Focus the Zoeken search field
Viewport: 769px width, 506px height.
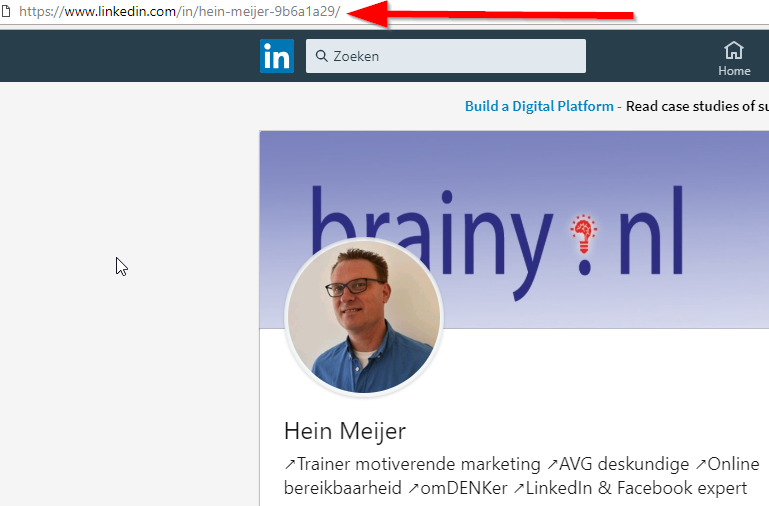(445, 56)
